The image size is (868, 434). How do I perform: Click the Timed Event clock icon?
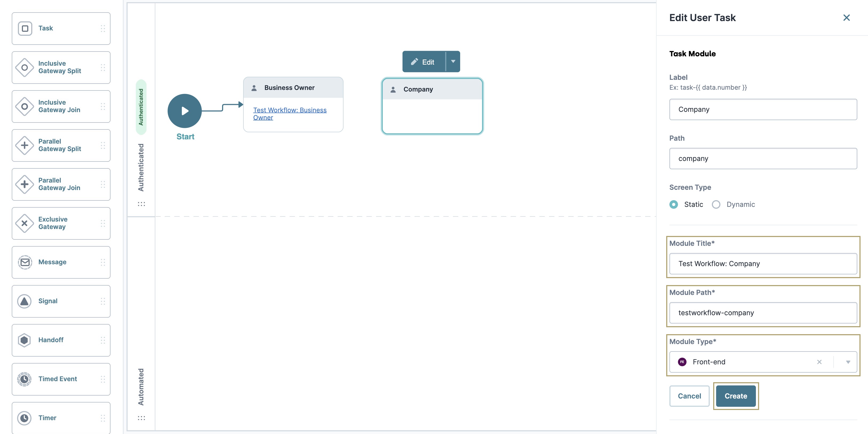pos(24,379)
